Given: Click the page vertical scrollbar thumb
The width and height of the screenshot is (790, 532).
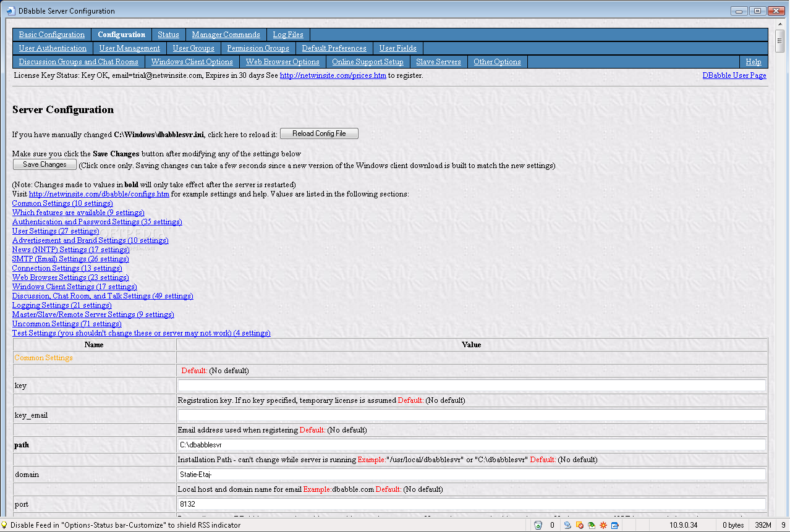Looking at the screenshot, I should coord(780,41).
